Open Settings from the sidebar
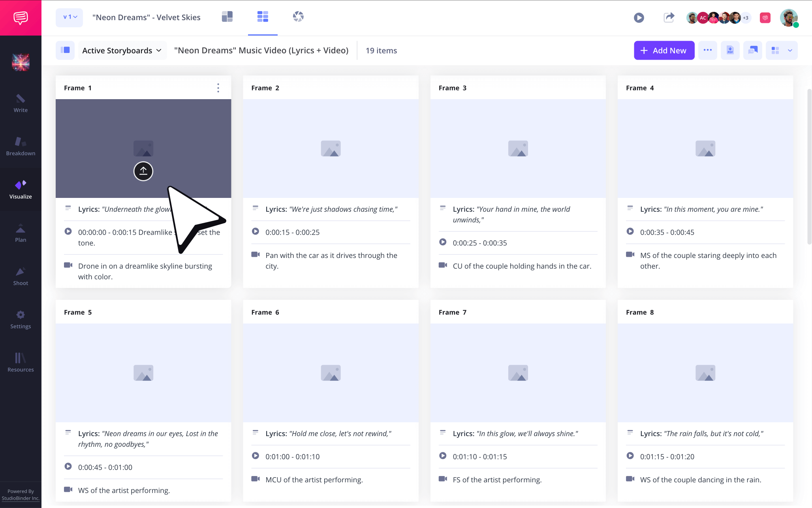This screenshot has width=812, height=508. pos(21,320)
